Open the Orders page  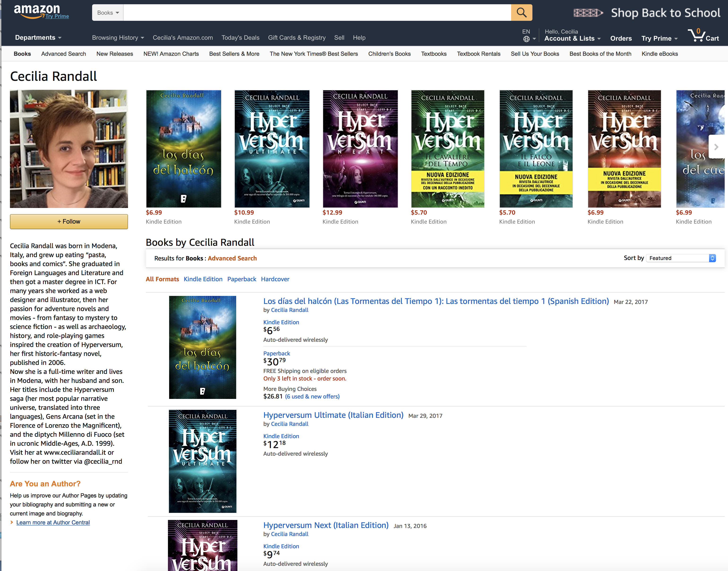coord(621,39)
